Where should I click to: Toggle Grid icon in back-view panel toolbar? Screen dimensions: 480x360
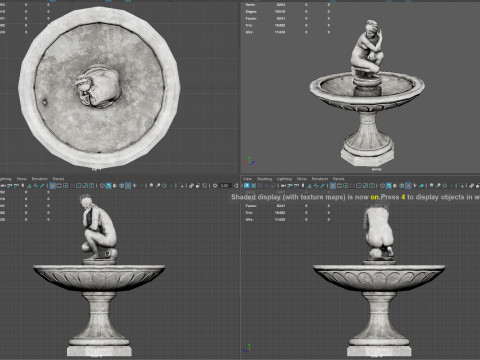pyautogui.click(x=333, y=186)
